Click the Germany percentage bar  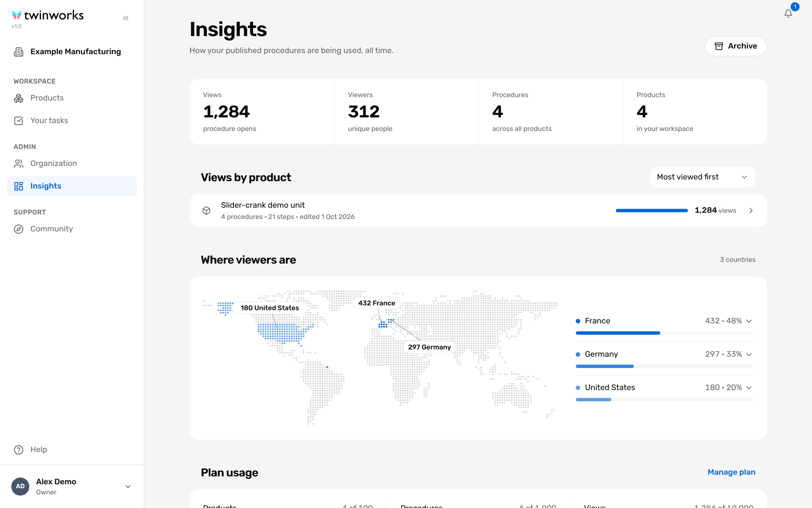pos(664,366)
